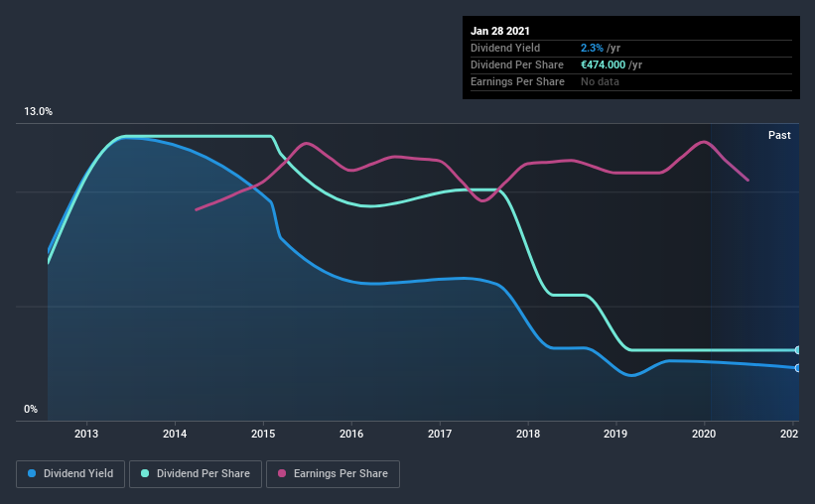Click the tooltip Dividend Yield row label

[505, 48]
